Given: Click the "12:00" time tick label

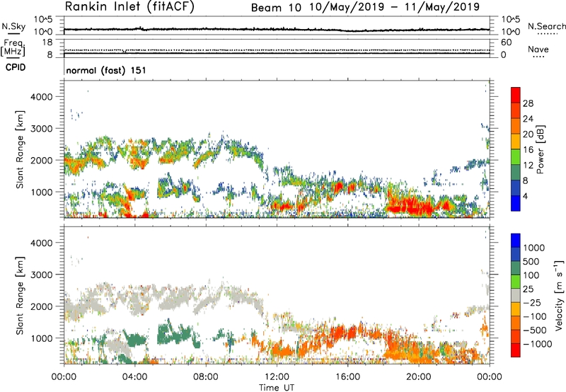Looking at the screenshot, I should coord(277,377).
